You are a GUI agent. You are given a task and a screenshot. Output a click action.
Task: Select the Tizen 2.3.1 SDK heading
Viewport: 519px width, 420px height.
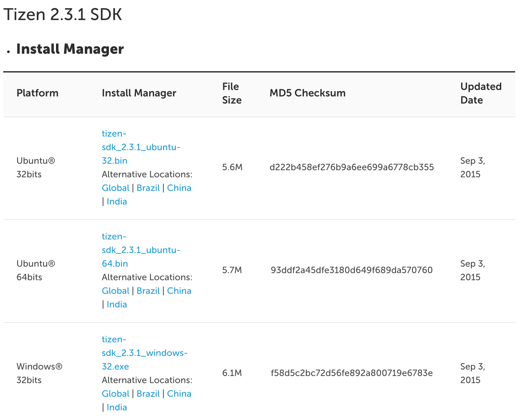(63, 15)
